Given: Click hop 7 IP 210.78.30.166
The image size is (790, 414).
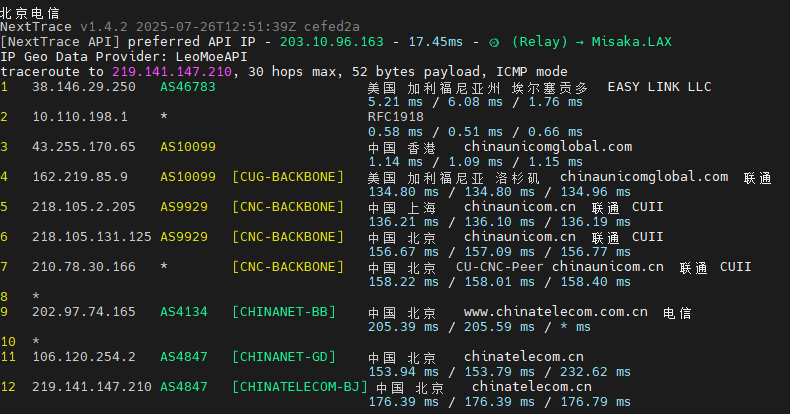Looking at the screenshot, I should 84,267.
